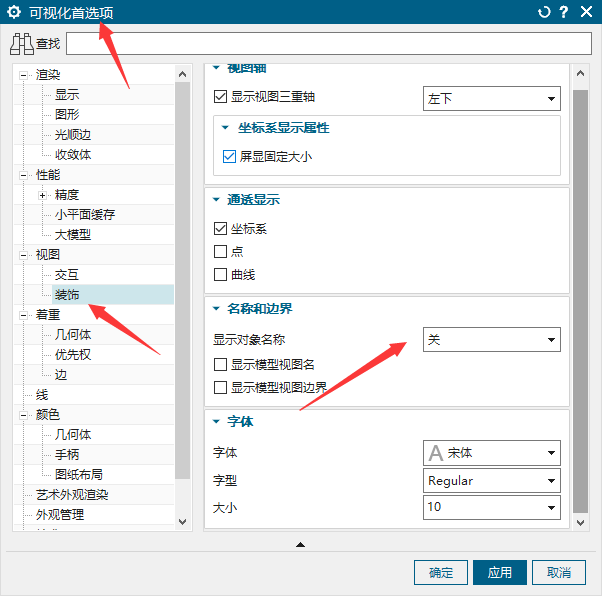This screenshot has height=596, width=602.
Task: Toggle 显示视图三重轴 checkbox
Action: point(221,98)
